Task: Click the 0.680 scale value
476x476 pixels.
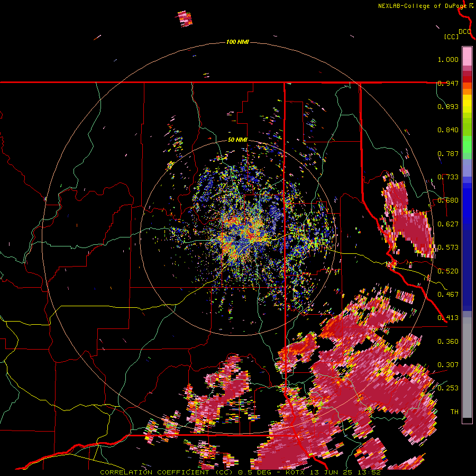Action: pos(448,200)
